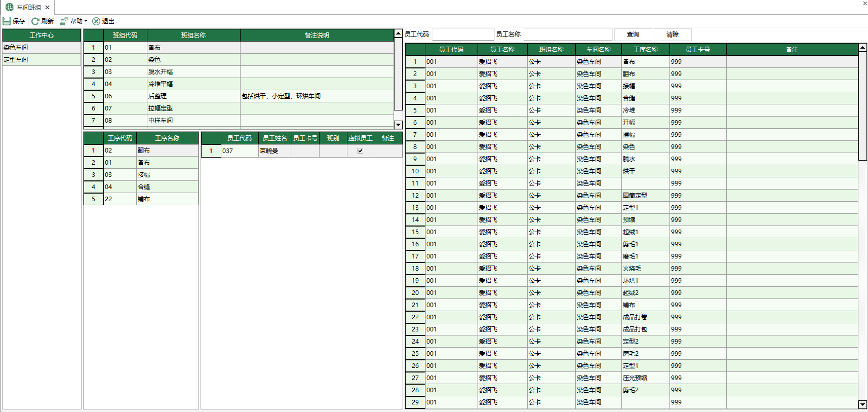868x412 pixels.
Task: Click the globe icon on 车间班组 tab
Action: coord(10,7)
